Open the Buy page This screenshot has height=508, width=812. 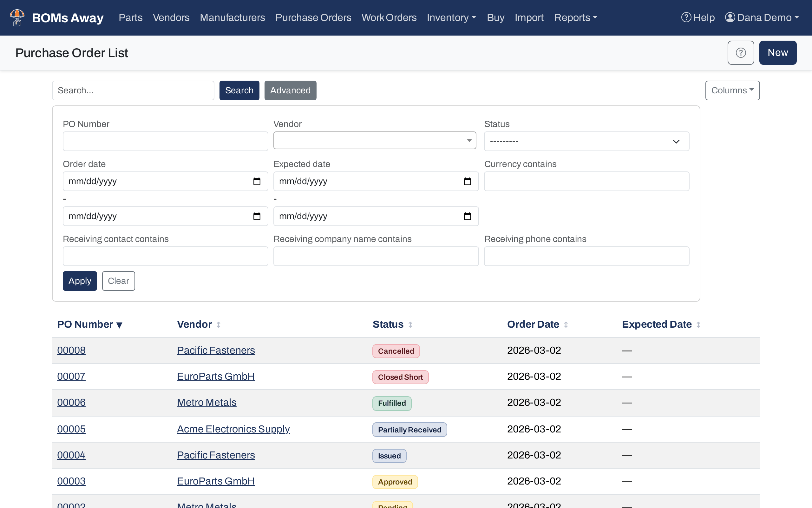[495, 17]
